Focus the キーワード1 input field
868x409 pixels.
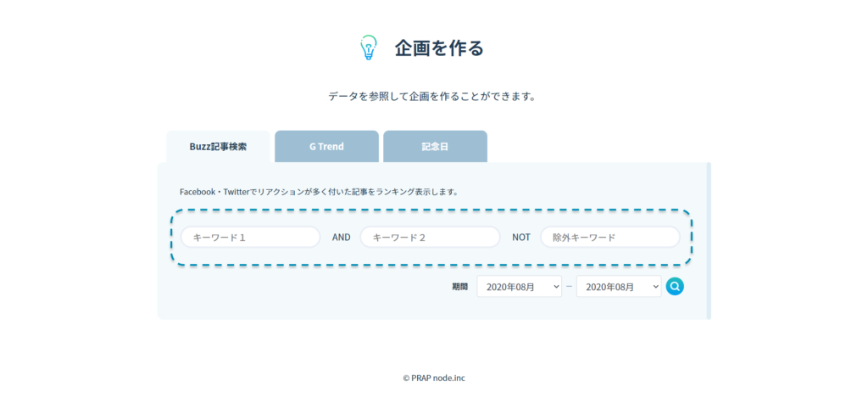tap(250, 238)
